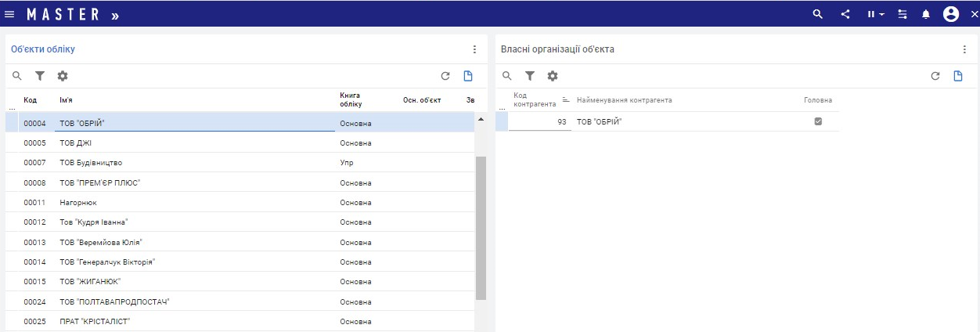
Task: Click the global search icon in top bar
Action: click(x=818, y=14)
